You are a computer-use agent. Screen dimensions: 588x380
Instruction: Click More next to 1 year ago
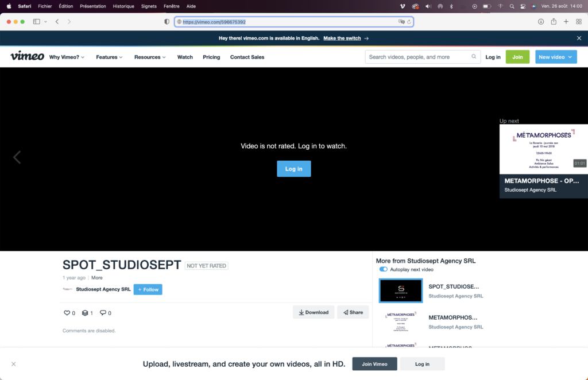pyautogui.click(x=96, y=278)
